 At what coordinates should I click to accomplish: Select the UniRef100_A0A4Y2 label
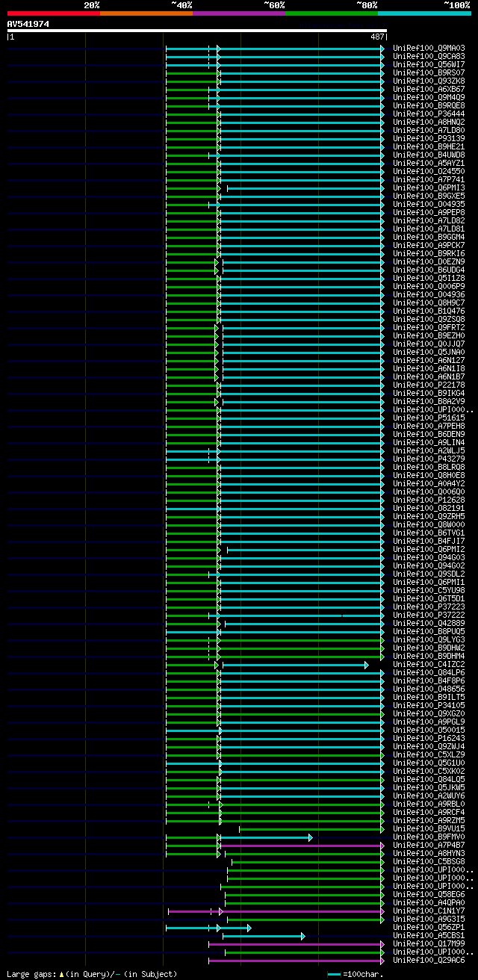429,483
